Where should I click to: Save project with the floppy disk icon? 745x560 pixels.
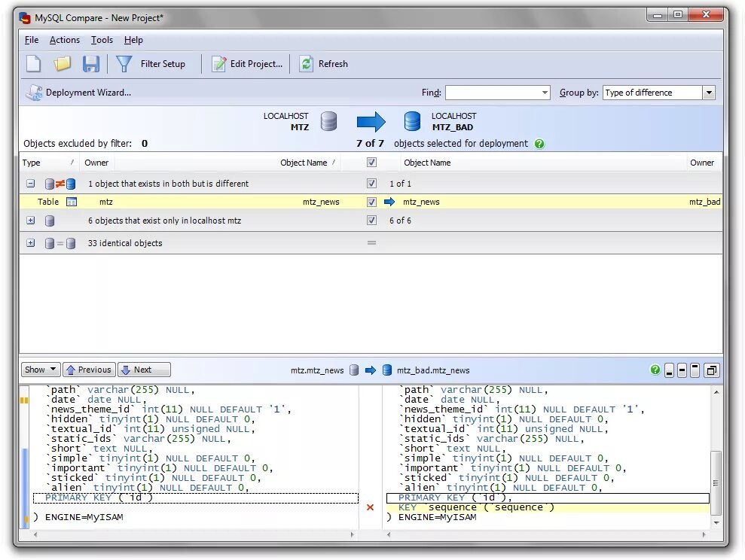[x=90, y=63]
